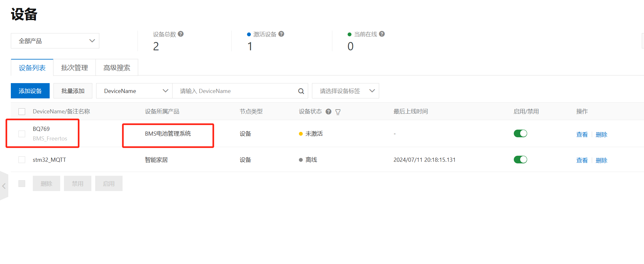Click the 启用/禁用 column header
Screen dimensions: 644x264
tap(526, 111)
